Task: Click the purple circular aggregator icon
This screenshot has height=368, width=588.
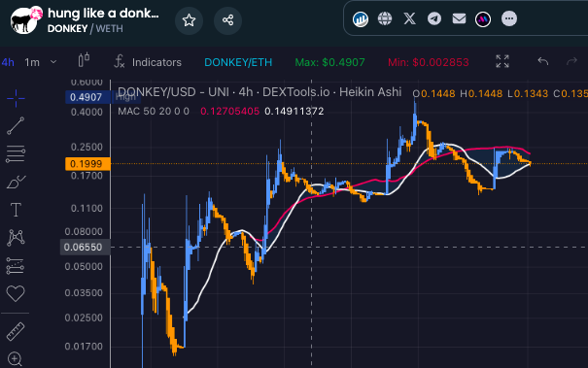Action: [483, 19]
